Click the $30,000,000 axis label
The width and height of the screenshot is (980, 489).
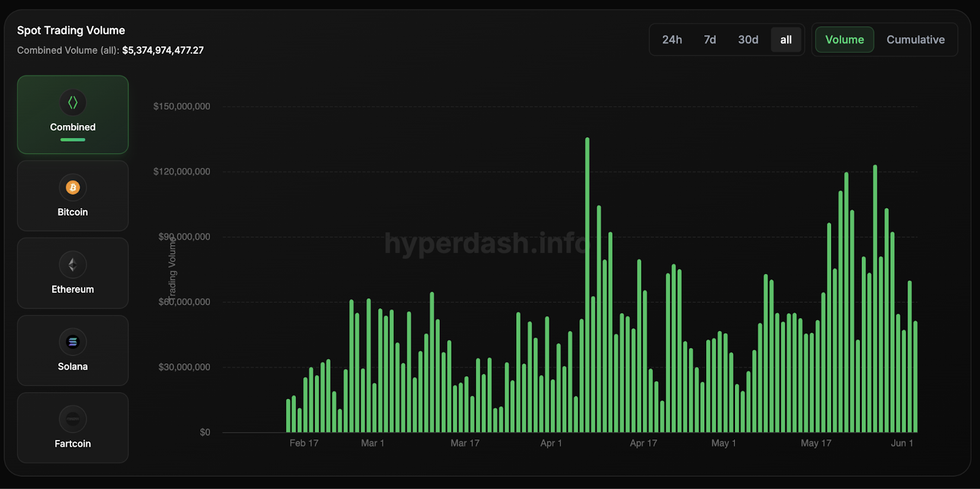184,367
